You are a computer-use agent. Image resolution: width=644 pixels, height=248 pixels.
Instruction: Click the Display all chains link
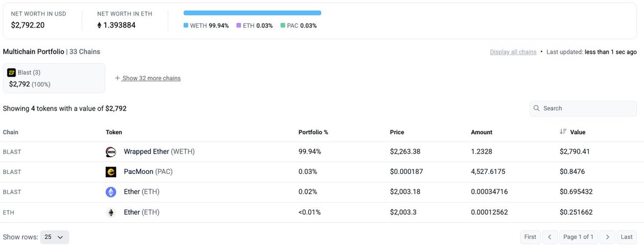(513, 52)
